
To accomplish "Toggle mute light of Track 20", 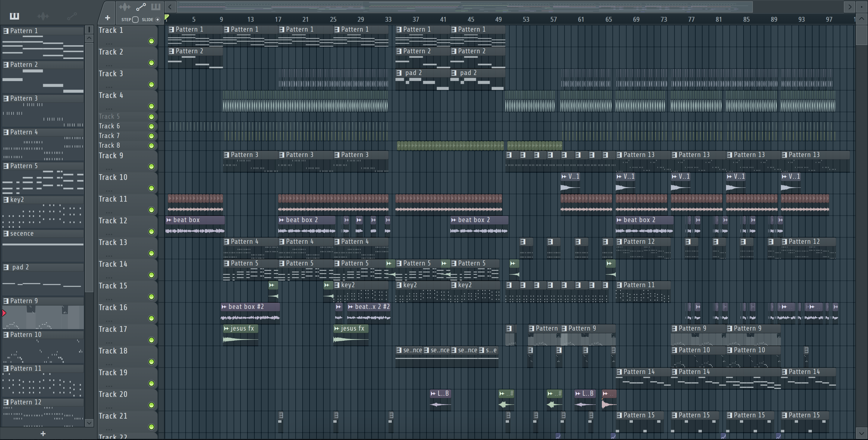I will [152, 405].
